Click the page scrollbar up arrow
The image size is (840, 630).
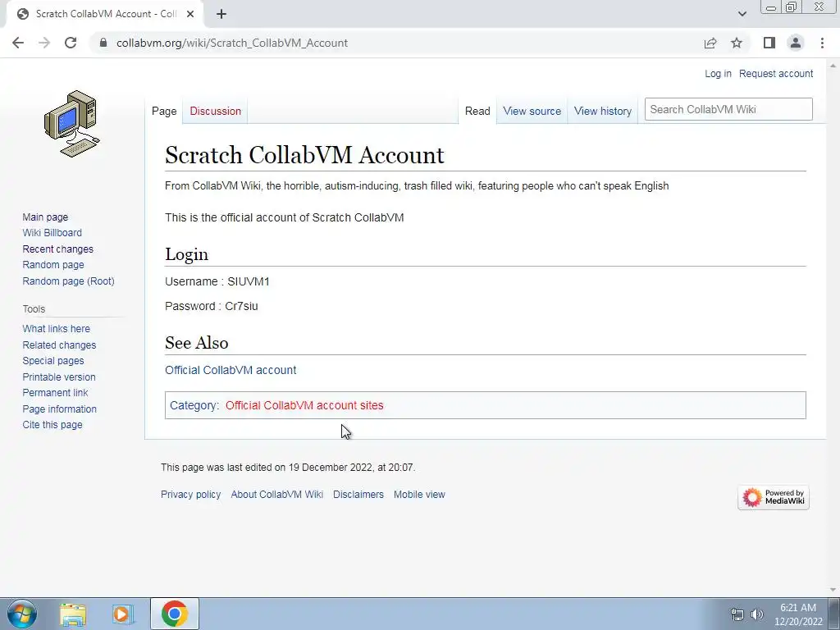click(x=833, y=66)
